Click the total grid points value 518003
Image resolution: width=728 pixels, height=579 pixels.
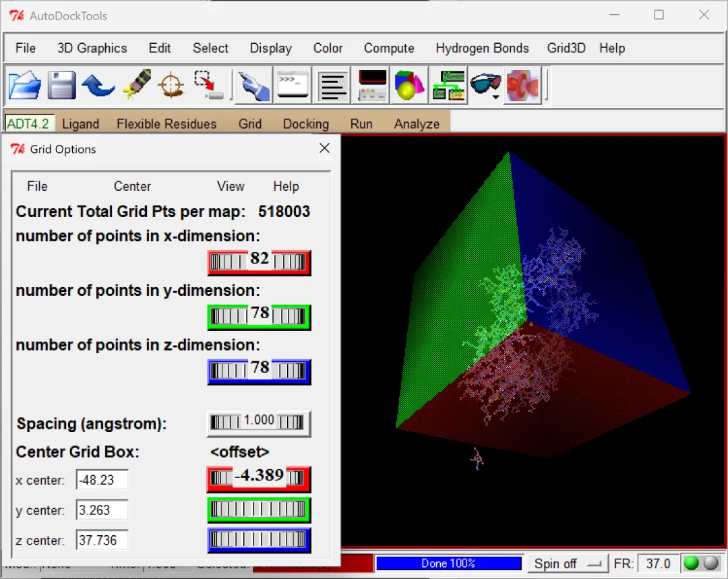pos(284,211)
